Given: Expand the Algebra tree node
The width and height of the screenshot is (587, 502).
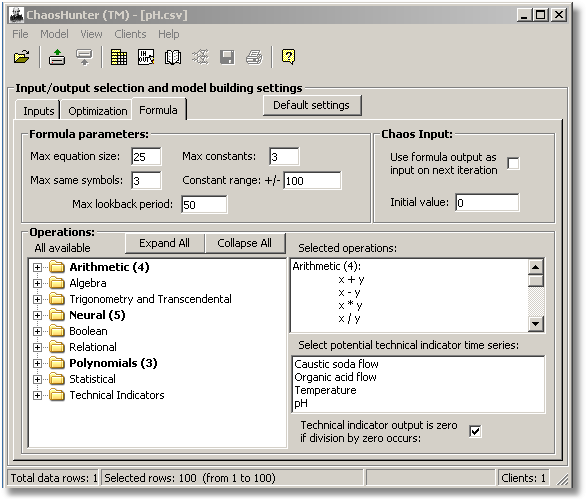Looking at the screenshot, I should tap(37, 283).
